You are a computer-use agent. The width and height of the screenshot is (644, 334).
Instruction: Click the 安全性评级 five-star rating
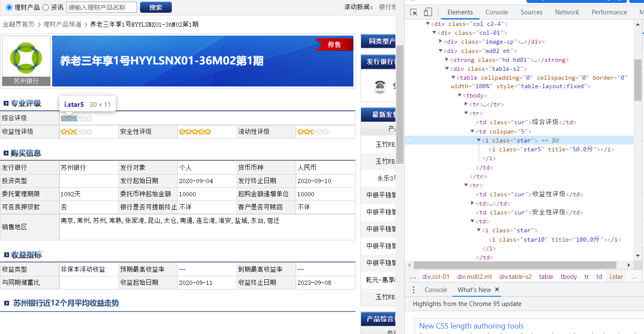pos(195,132)
